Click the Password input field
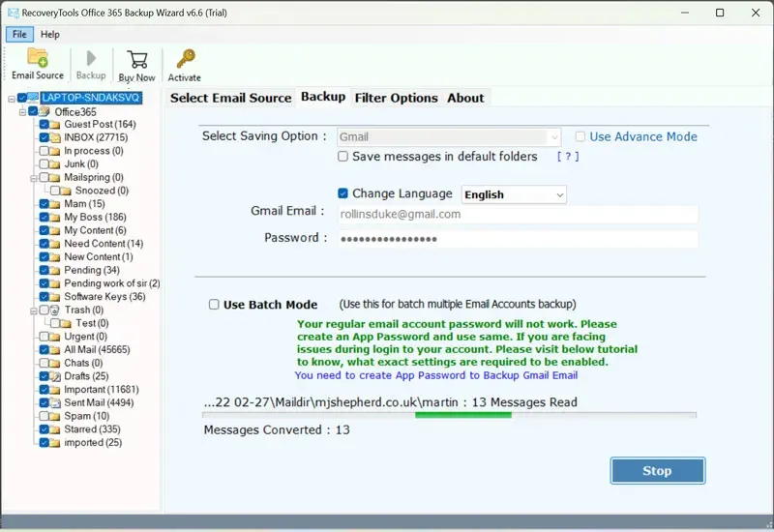The height and width of the screenshot is (532, 774). (518, 239)
